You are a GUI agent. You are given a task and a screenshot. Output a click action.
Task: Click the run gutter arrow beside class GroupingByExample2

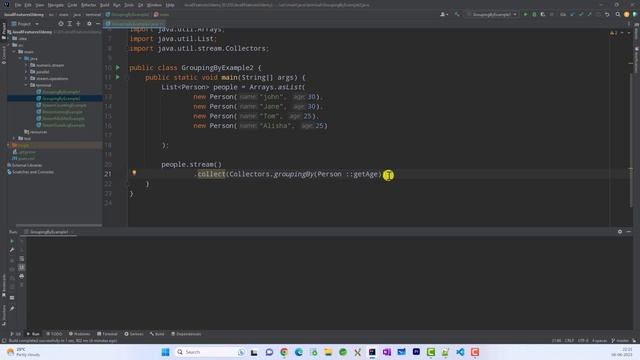[x=118, y=67]
